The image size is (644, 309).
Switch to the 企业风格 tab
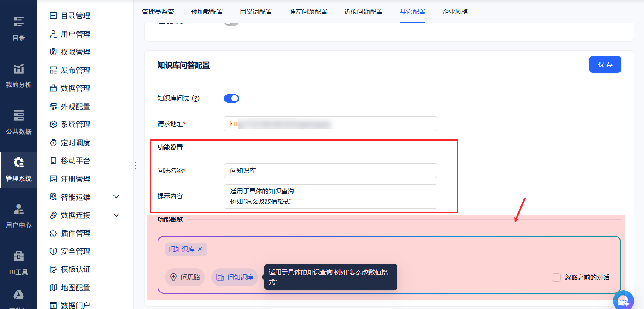(455, 12)
